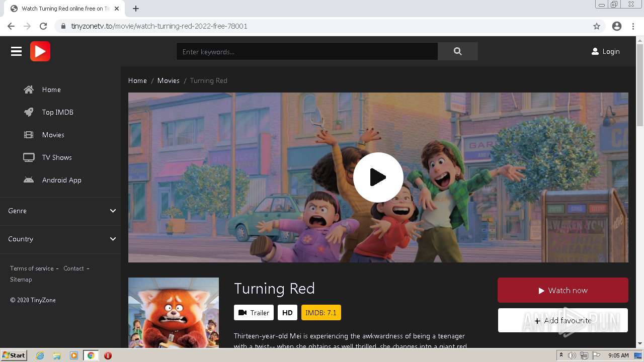Click the network icon in system tray
Screen dimensions: 644x362
[584, 355]
